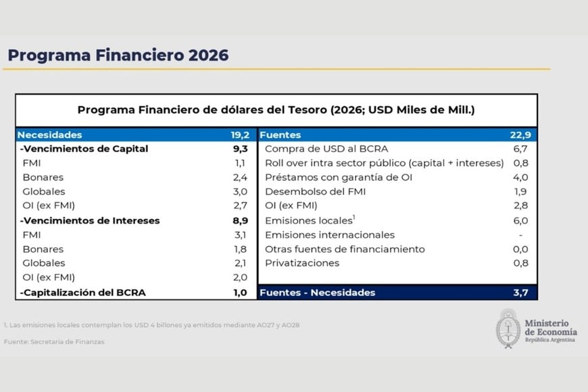Click 'FMI' under Vencimientos de Capital
The height and width of the screenshot is (392, 588).
(32, 163)
